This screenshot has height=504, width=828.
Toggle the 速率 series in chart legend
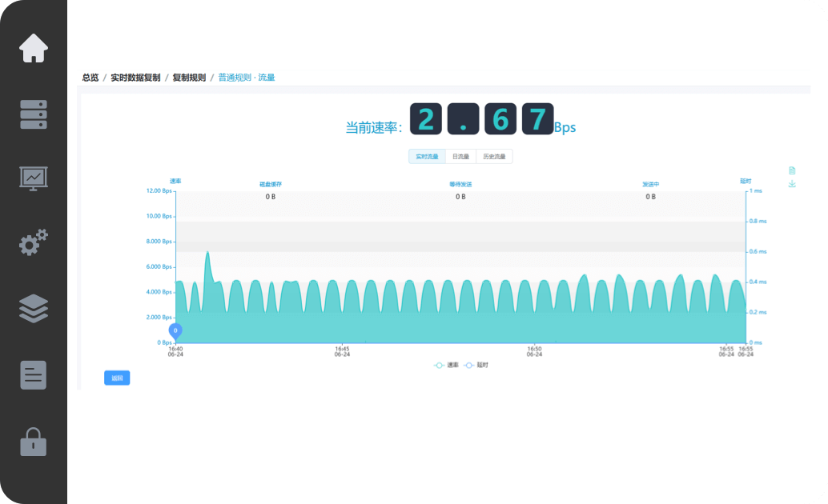point(447,365)
